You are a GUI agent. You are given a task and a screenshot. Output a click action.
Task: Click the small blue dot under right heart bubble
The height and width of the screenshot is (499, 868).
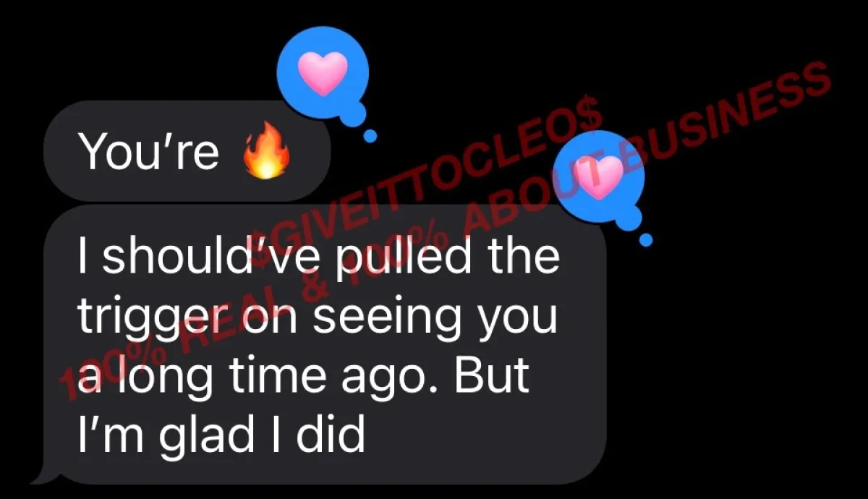click(646, 239)
